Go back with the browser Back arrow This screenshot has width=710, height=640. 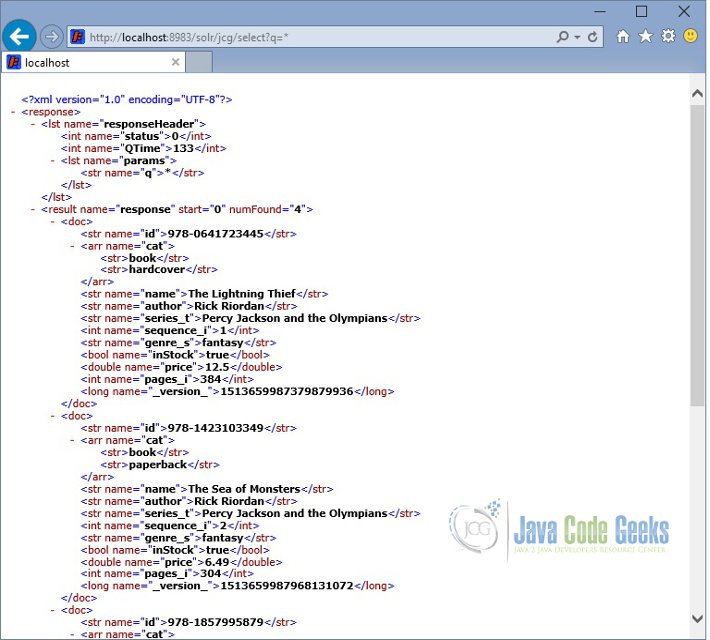[x=19, y=36]
